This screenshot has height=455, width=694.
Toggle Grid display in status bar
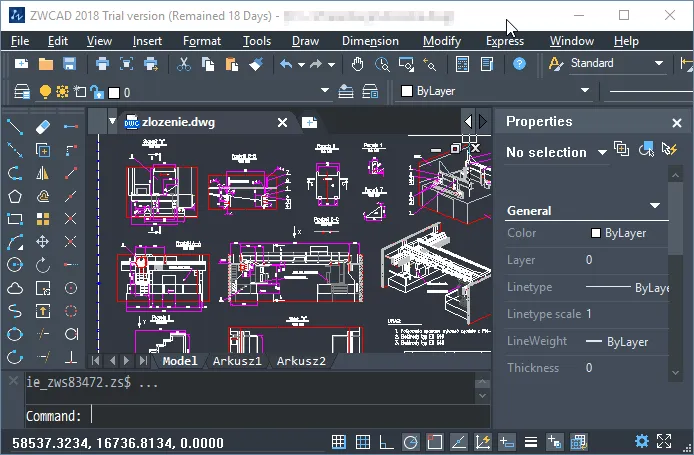[x=362, y=441]
